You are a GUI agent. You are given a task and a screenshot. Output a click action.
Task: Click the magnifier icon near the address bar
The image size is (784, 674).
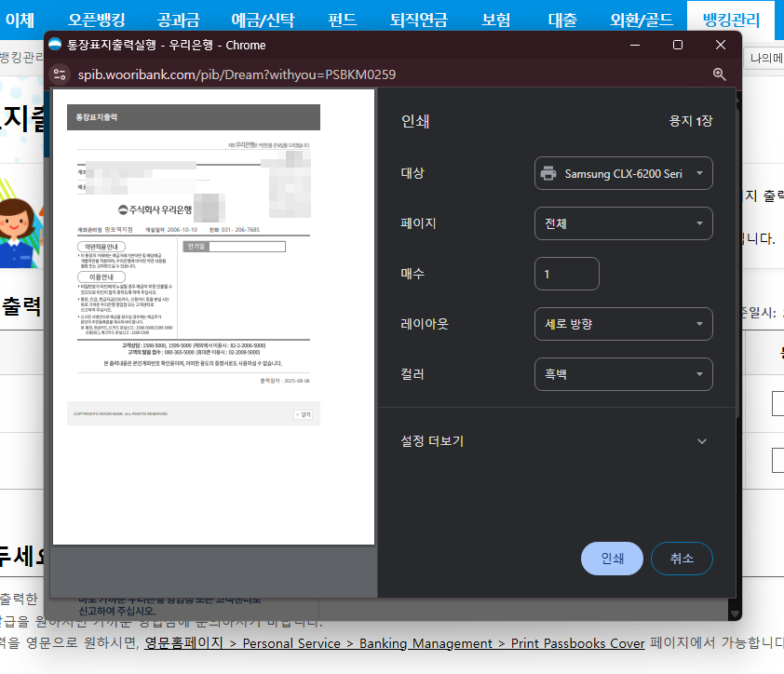click(719, 74)
